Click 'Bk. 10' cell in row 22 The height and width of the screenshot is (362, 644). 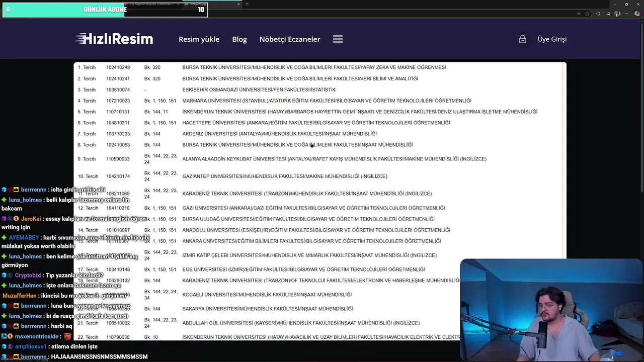point(151,337)
